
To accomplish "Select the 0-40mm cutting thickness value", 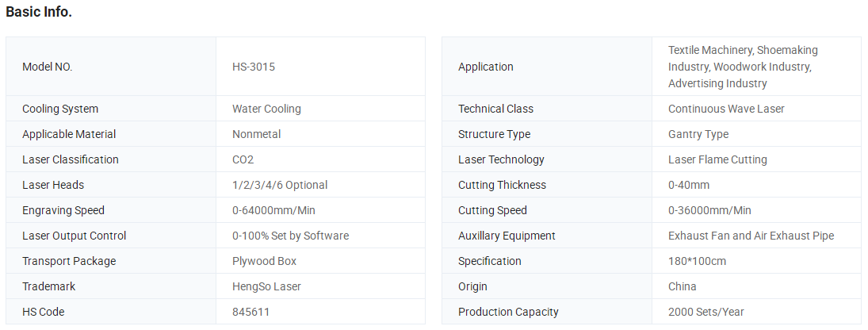I will [x=689, y=186].
